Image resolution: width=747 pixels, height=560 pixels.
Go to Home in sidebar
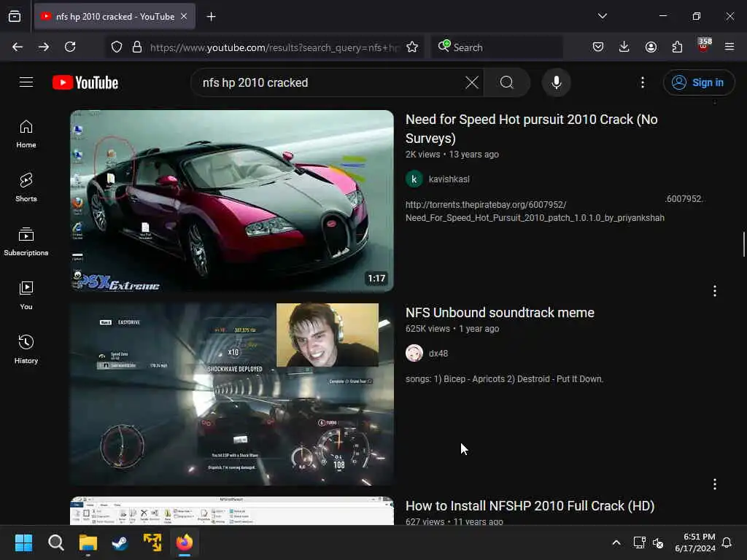26,134
